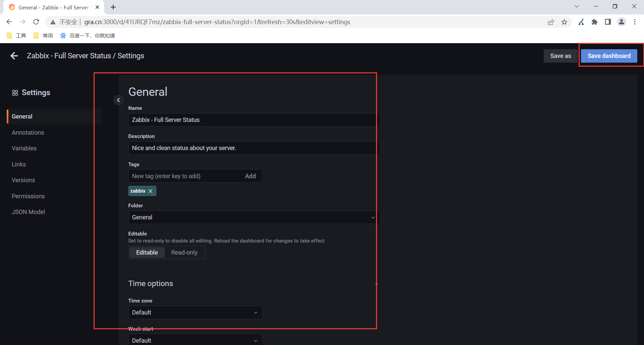The image size is (644, 345).
Task: Toggle the browser side panel
Action: pos(608,22)
